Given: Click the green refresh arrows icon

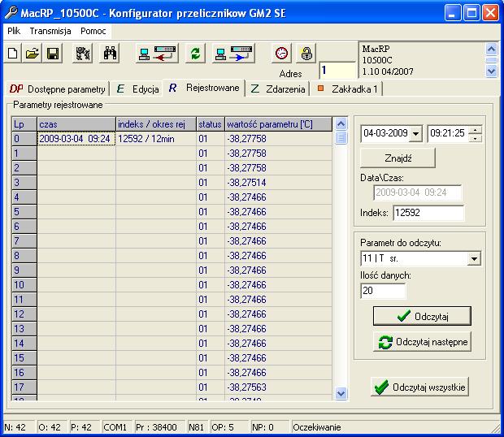Looking at the screenshot, I should 195,54.
